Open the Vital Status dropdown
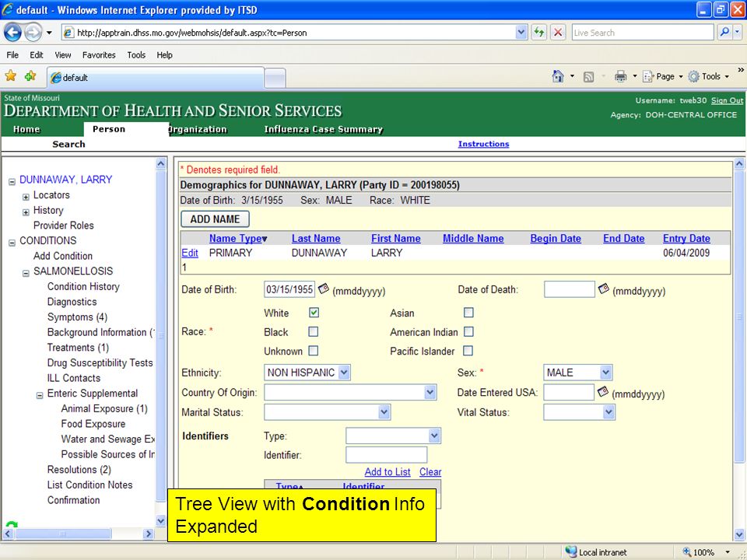The height and width of the screenshot is (560, 747). (x=608, y=412)
